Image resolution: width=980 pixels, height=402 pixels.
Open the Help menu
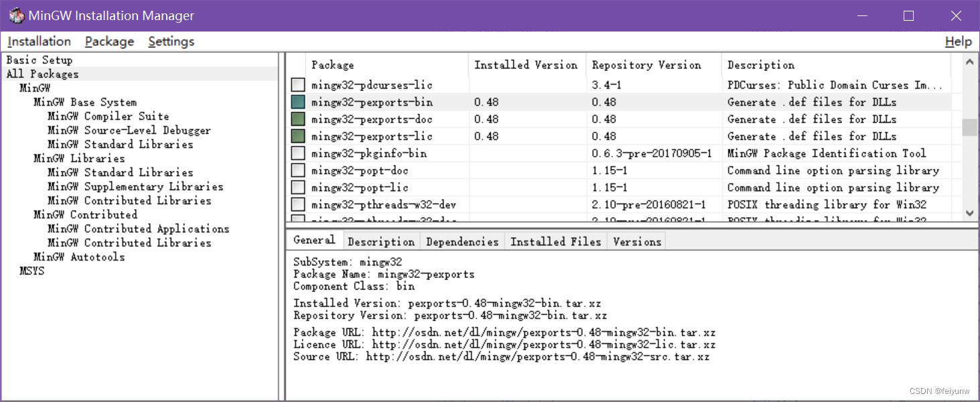pos(958,42)
